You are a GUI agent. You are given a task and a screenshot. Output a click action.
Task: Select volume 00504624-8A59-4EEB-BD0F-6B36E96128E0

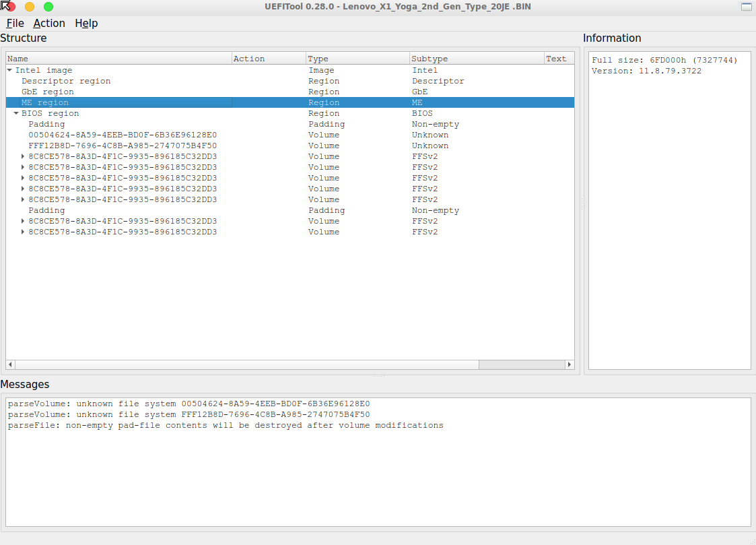point(289,135)
